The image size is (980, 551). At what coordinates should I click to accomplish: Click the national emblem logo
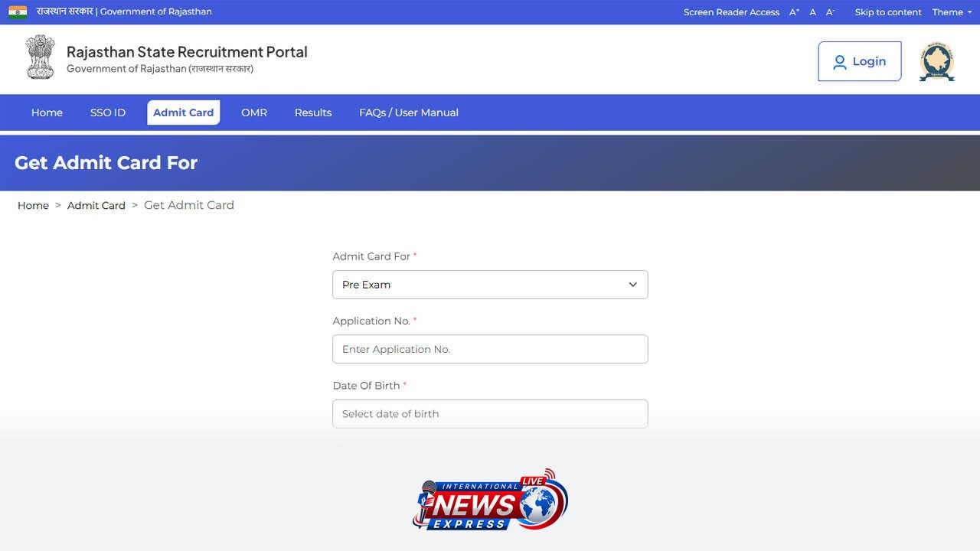pyautogui.click(x=40, y=57)
